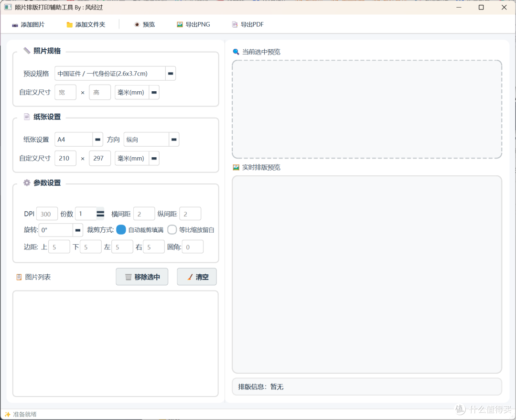
Task: Click the 导出PNG picture icon
Action: pos(180,24)
